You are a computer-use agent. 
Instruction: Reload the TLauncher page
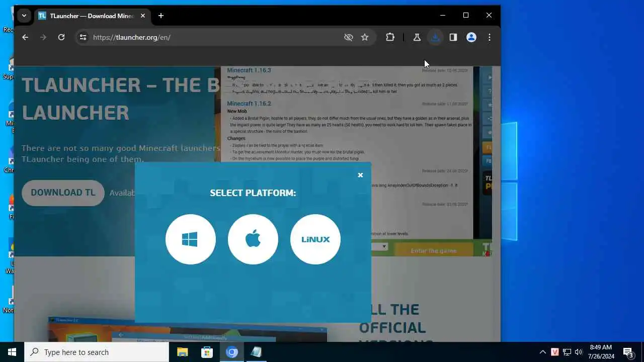(61, 37)
